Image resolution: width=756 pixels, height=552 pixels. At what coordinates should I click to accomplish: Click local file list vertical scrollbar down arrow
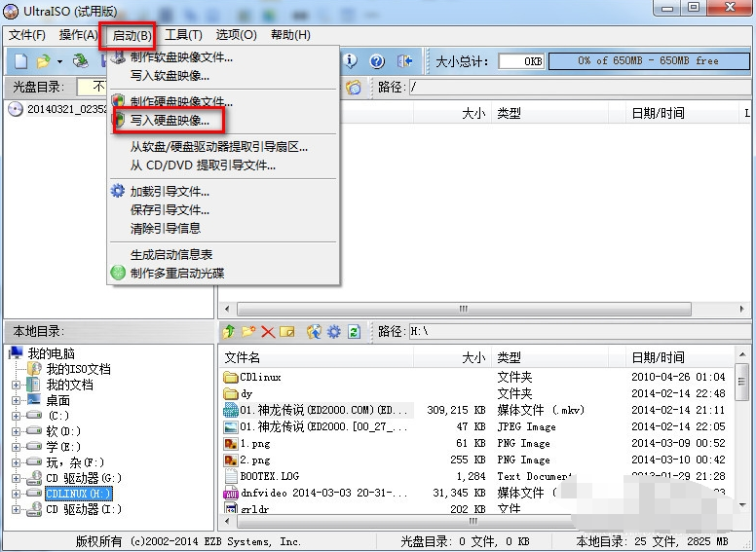tap(742, 505)
